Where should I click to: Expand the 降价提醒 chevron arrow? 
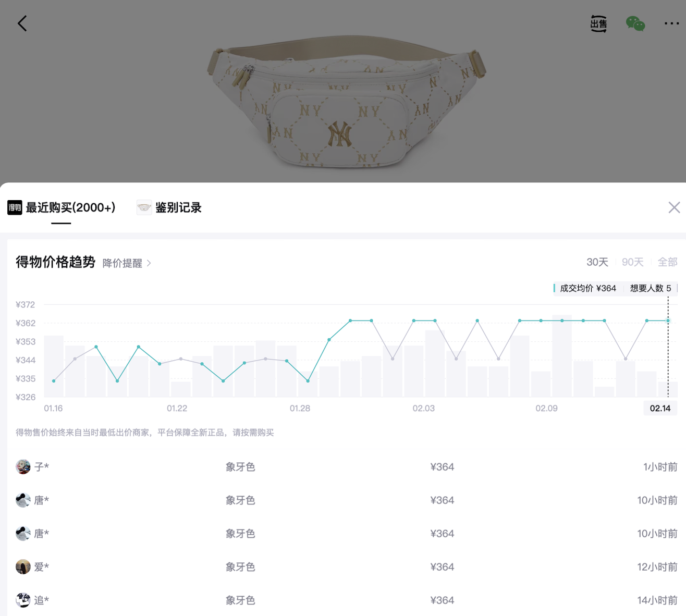coord(149,263)
